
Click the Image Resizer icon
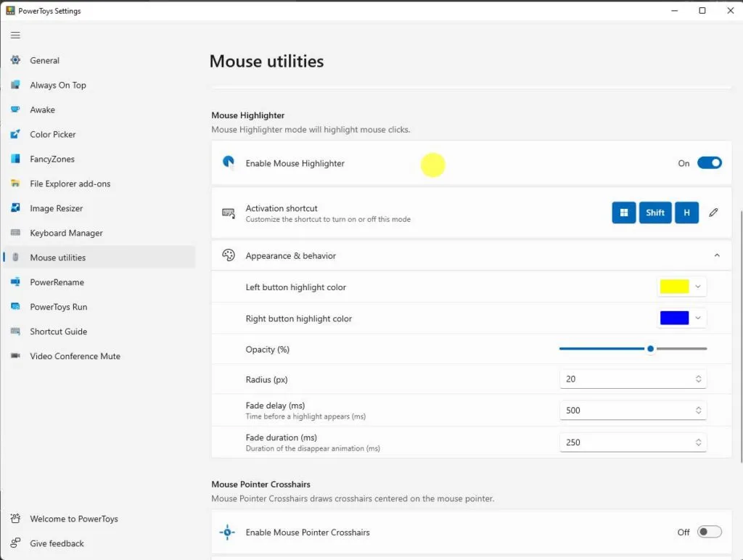tap(15, 208)
